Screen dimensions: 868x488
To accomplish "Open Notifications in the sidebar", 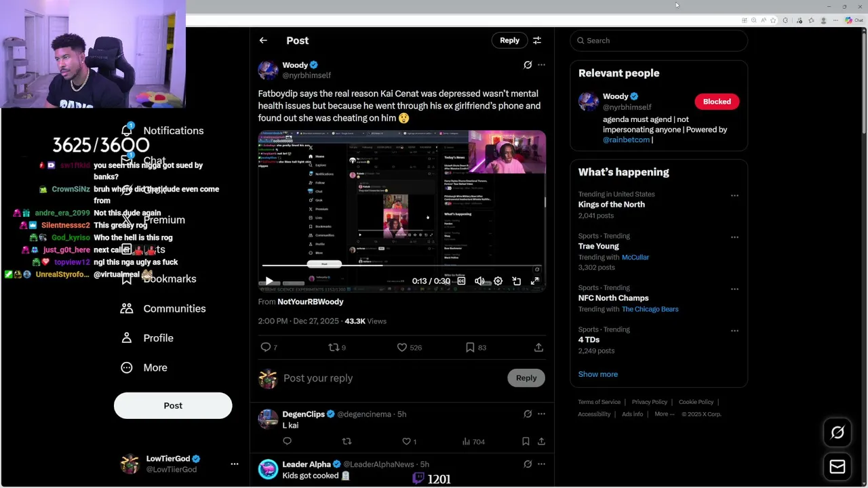I will pyautogui.click(x=162, y=130).
